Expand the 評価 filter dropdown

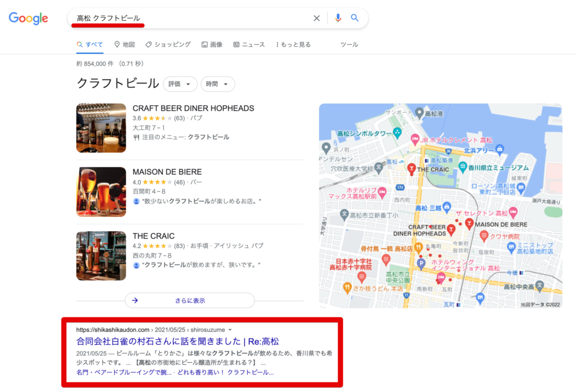180,84
